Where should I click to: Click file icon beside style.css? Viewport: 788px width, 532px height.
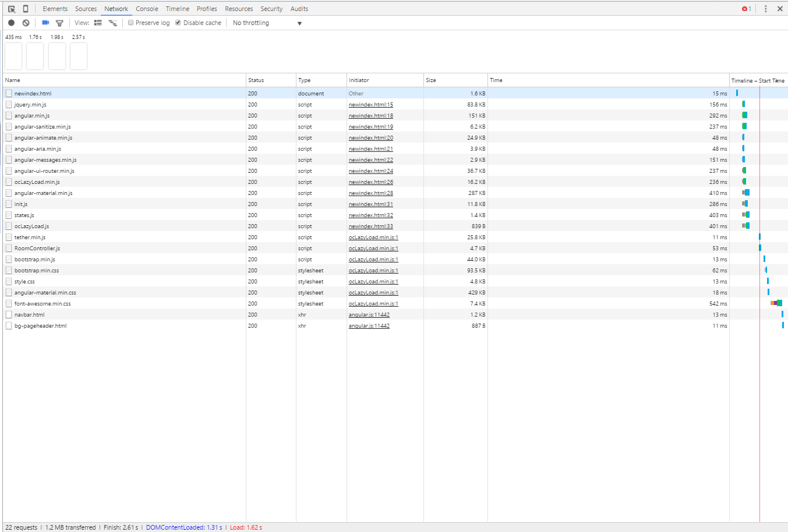[9, 281]
